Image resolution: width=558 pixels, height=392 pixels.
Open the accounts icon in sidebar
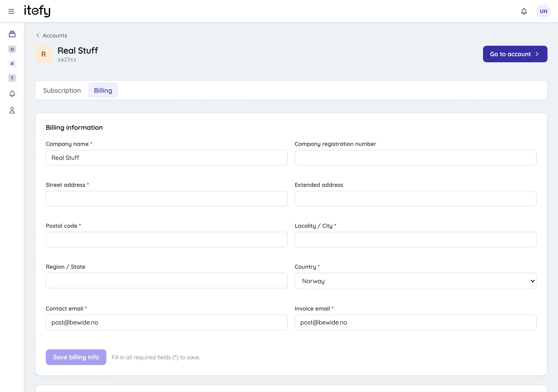tap(12, 34)
